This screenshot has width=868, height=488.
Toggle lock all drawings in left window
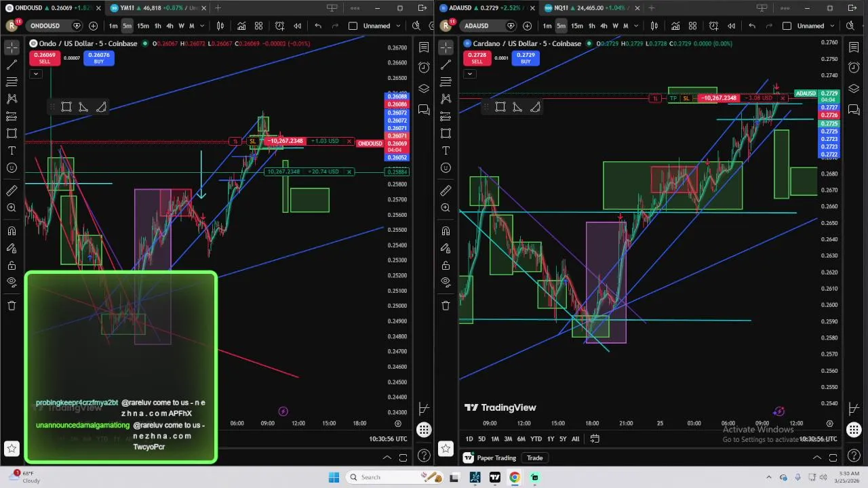12,266
